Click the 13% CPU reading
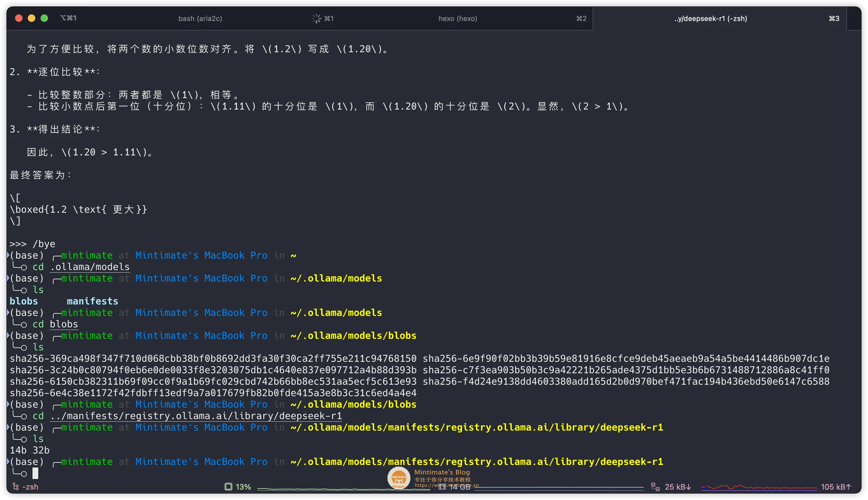Image resolution: width=868 pixels, height=500 pixels. coord(243,487)
